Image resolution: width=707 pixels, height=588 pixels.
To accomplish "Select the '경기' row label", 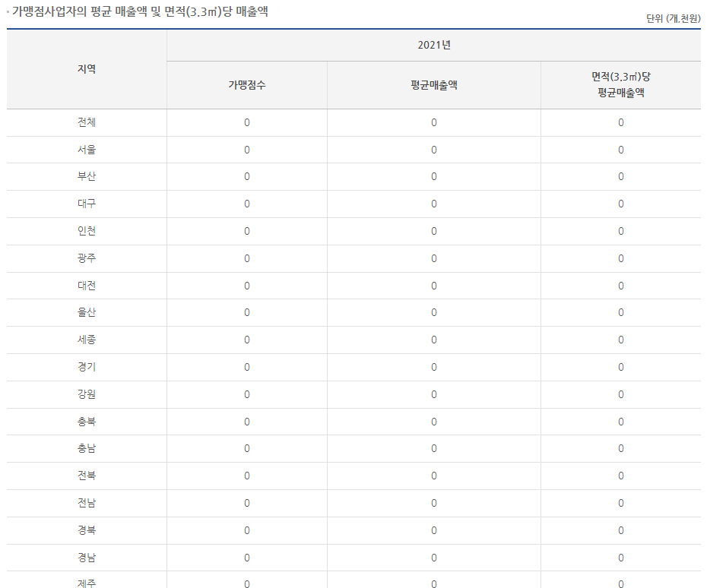I will [87, 367].
